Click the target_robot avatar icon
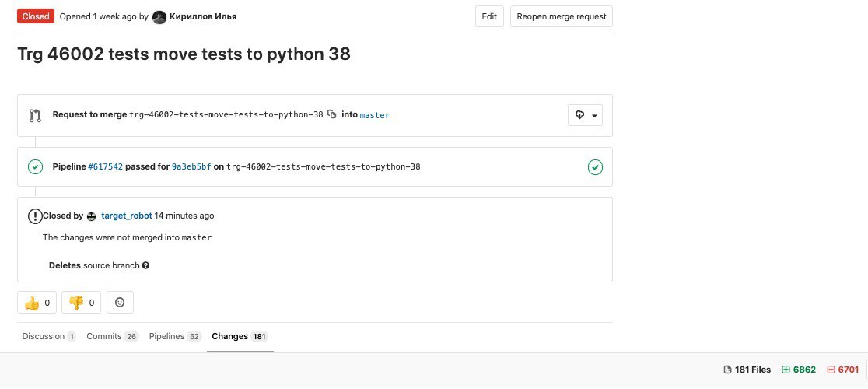 tap(91, 216)
